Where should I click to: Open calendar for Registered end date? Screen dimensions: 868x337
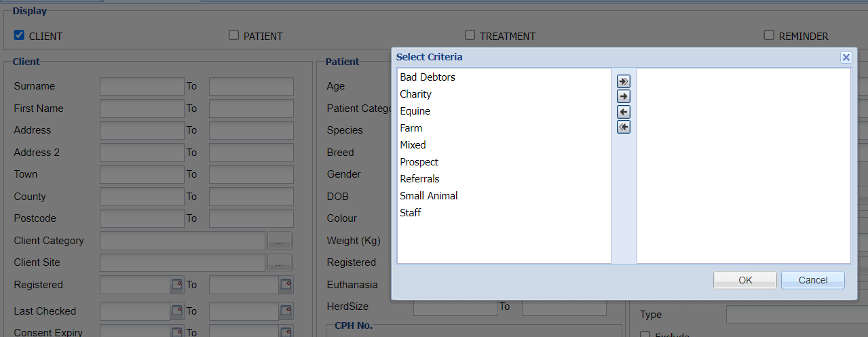tap(286, 285)
